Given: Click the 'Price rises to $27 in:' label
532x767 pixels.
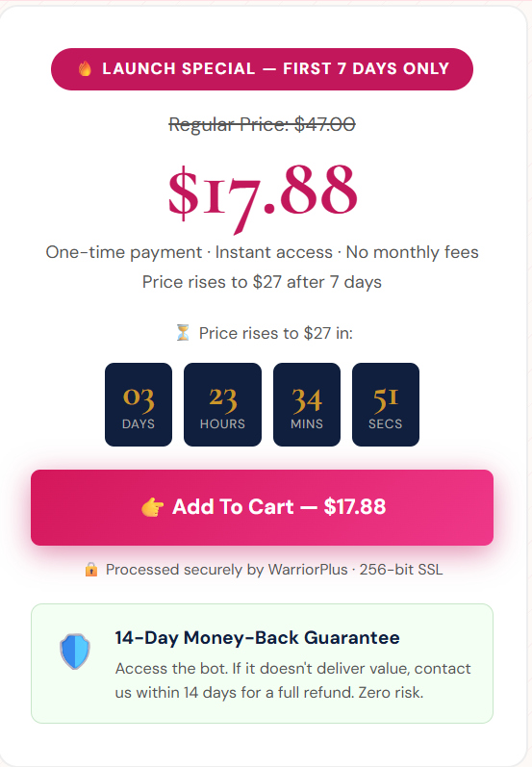Looking at the screenshot, I should [x=276, y=333].
